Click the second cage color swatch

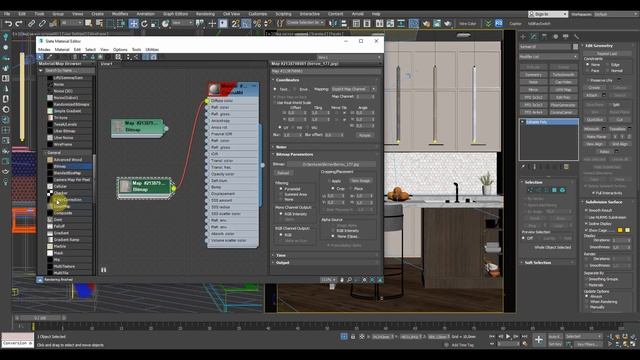click(627, 230)
